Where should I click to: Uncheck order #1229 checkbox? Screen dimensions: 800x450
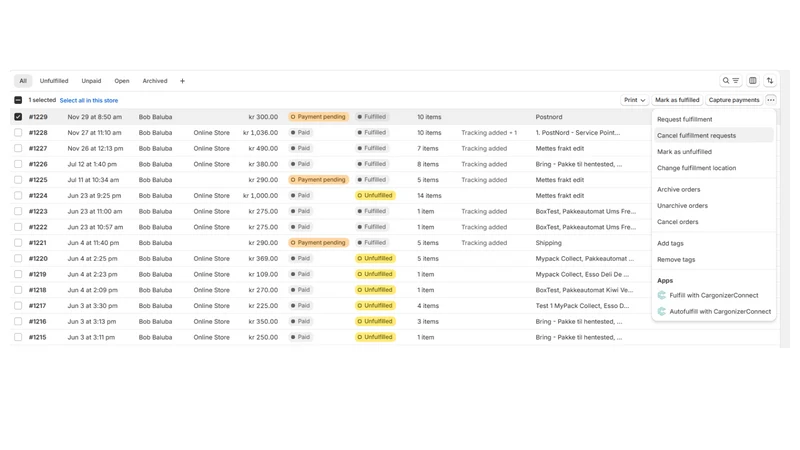18,117
